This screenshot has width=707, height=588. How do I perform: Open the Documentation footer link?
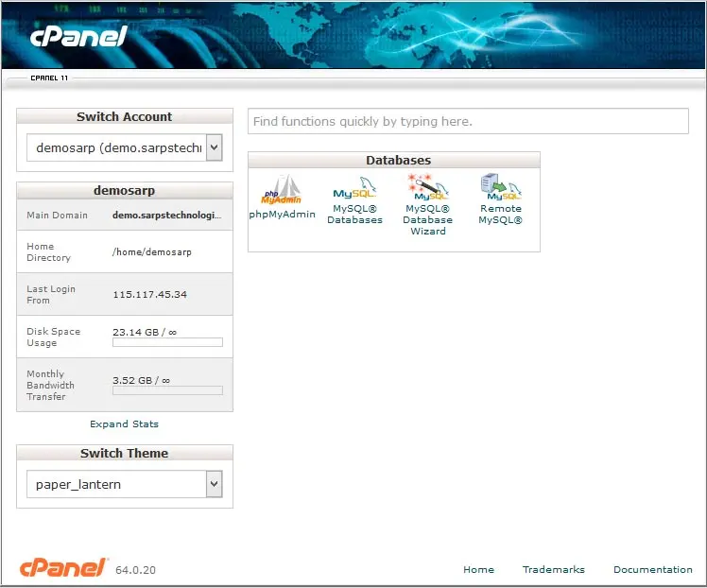coord(652,569)
